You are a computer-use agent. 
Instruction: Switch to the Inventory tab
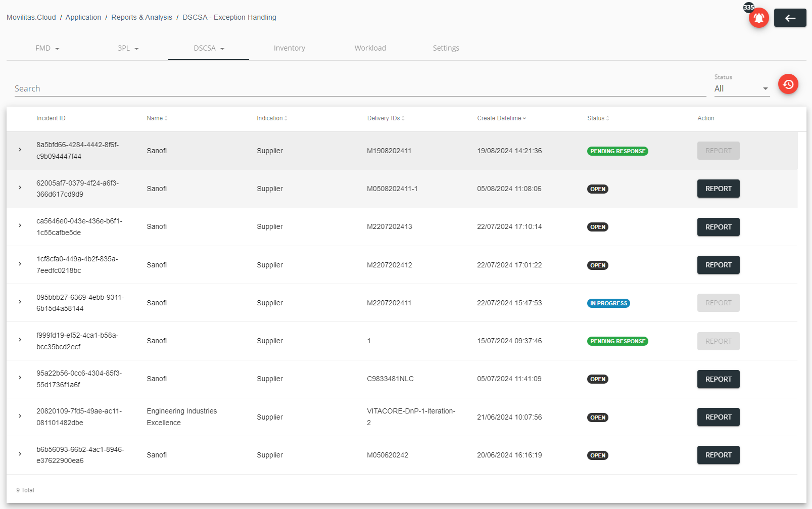point(290,48)
